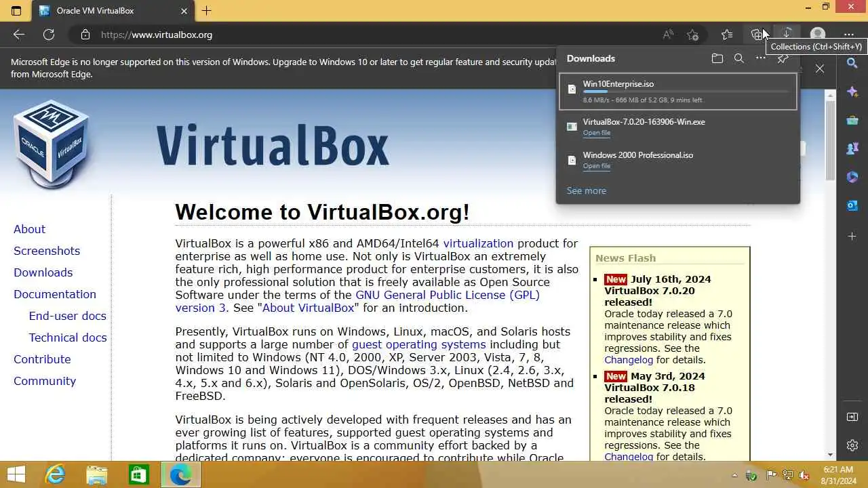Open the taskbar clock showing 6:21 AM
This screenshot has height=488, width=868.
click(838, 475)
